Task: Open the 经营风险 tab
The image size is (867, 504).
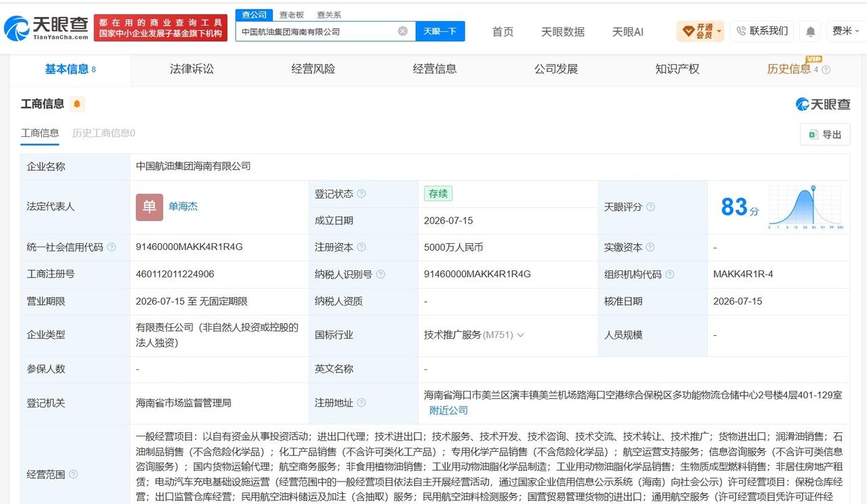Action: click(313, 69)
